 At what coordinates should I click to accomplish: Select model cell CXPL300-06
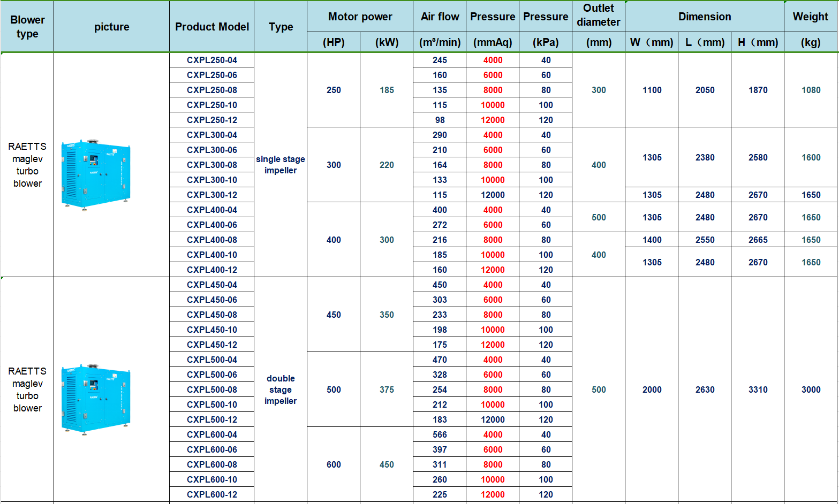[212, 150]
